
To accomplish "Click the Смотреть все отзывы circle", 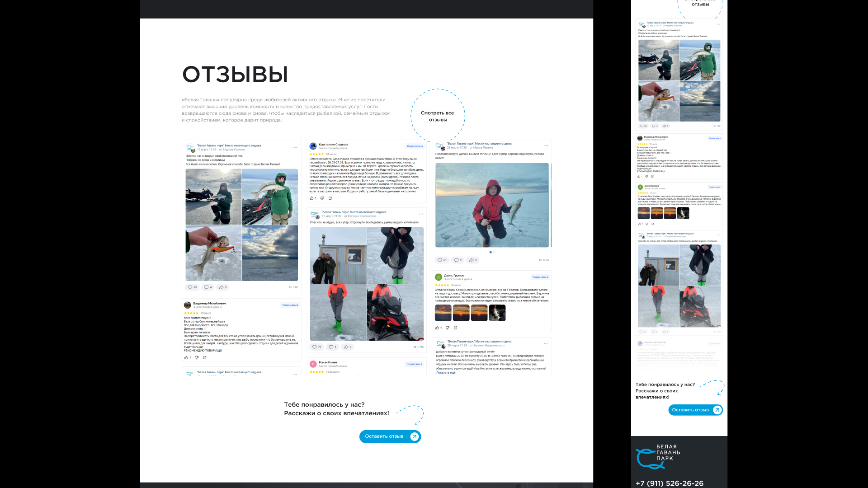I will [438, 116].
